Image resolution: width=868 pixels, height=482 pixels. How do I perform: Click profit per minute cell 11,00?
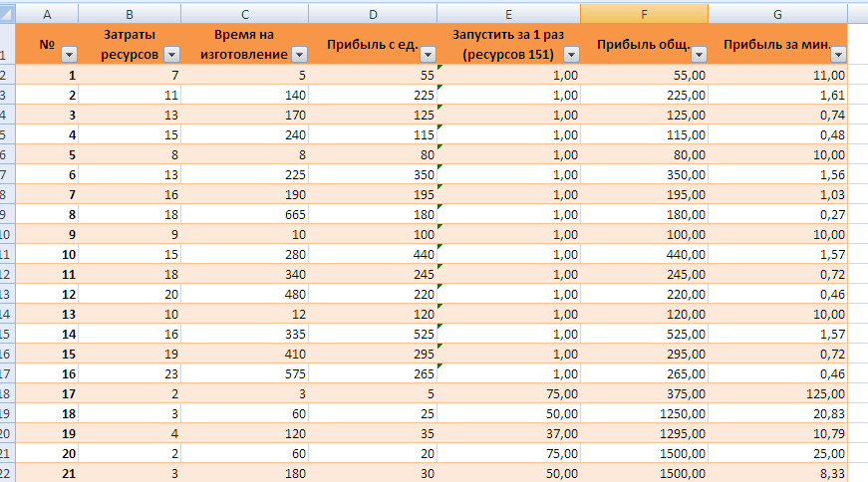pos(777,75)
